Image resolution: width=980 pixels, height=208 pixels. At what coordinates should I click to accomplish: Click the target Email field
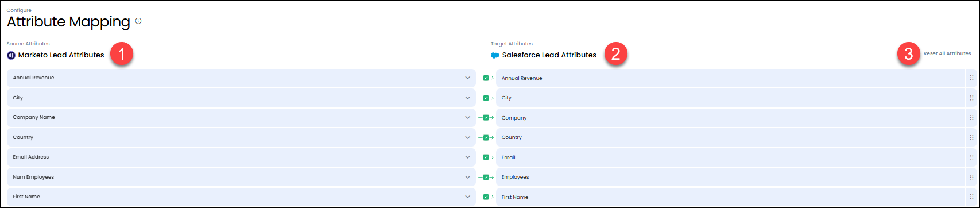pos(730,157)
